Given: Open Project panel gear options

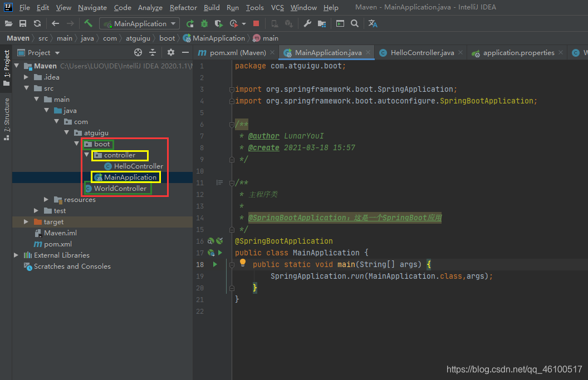Looking at the screenshot, I should point(171,52).
